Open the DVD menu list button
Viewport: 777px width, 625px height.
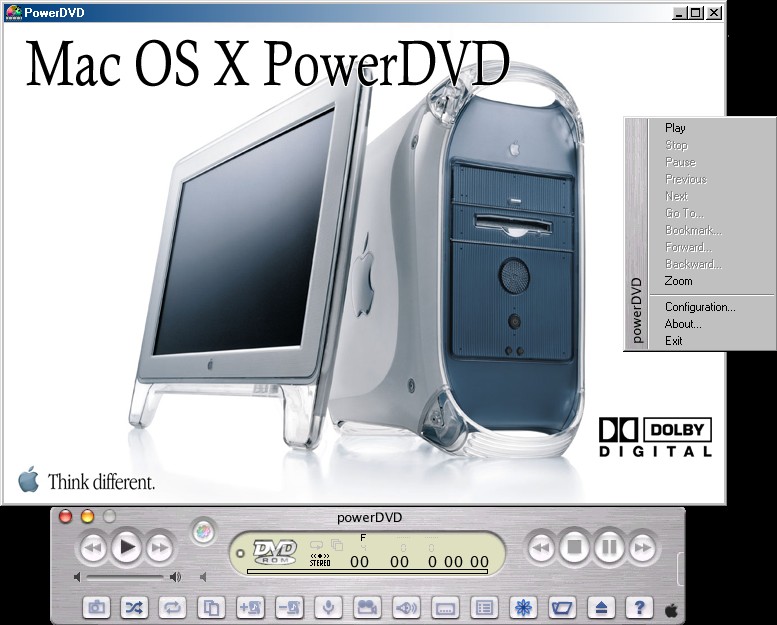[484, 607]
